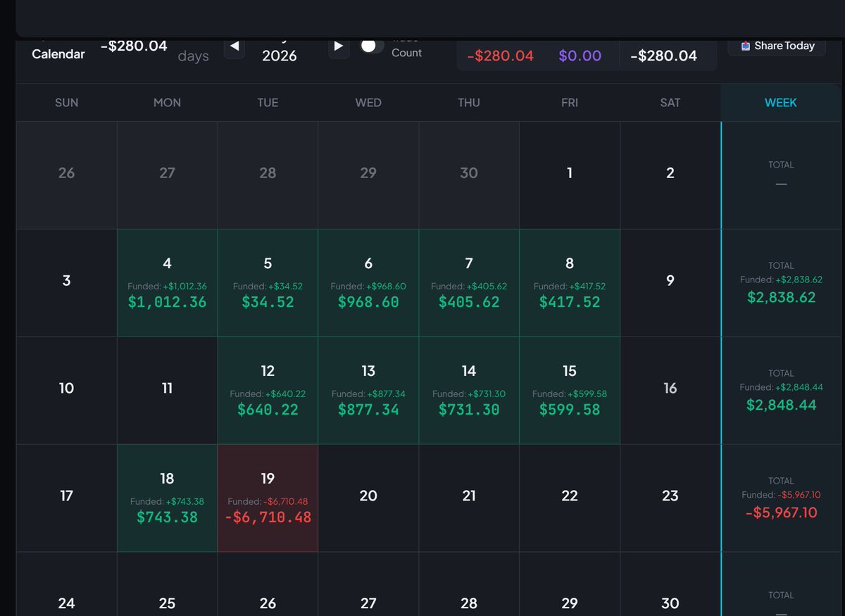Click the purple $0.00 value

point(580,56)
